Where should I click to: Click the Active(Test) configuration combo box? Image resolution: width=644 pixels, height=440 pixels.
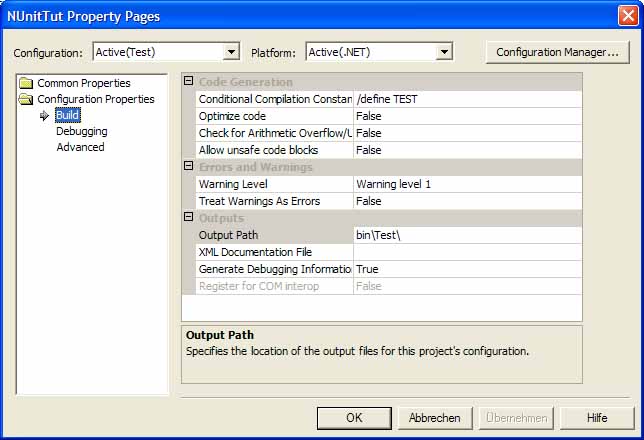[x=166, y=52]
